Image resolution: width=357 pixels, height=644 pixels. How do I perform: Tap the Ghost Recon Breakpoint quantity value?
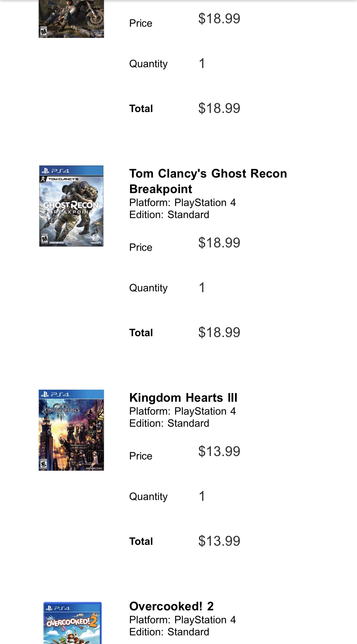pos(202,288)
